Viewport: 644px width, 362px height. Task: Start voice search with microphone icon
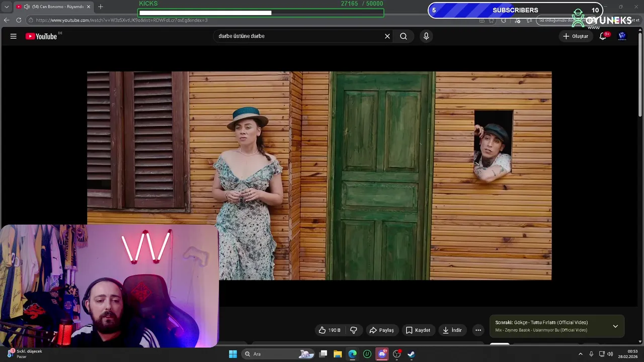tap(426, 36)
